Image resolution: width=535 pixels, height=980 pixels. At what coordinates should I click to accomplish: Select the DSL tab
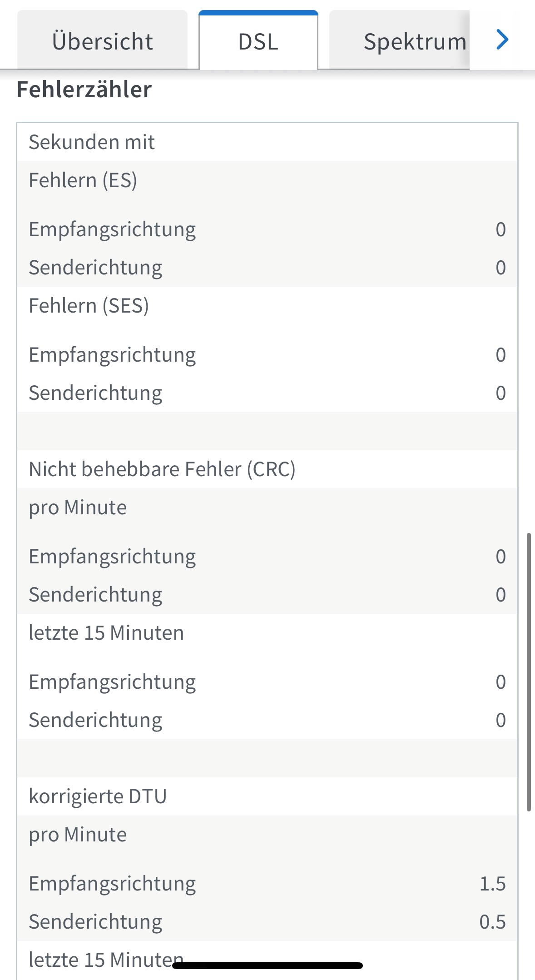click(x=258, y=41)
